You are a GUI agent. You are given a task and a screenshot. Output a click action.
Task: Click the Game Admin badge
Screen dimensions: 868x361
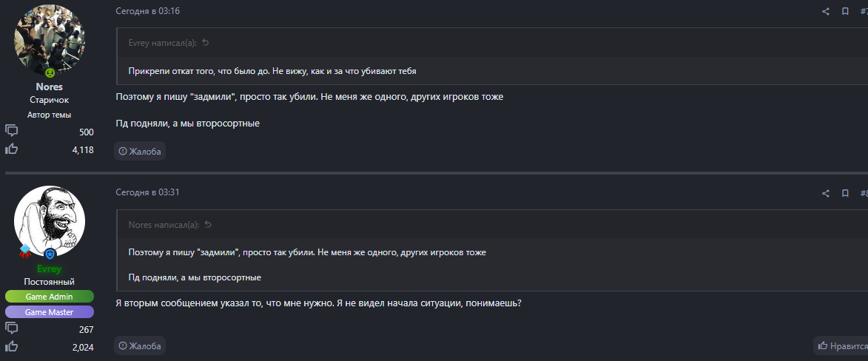50,296
